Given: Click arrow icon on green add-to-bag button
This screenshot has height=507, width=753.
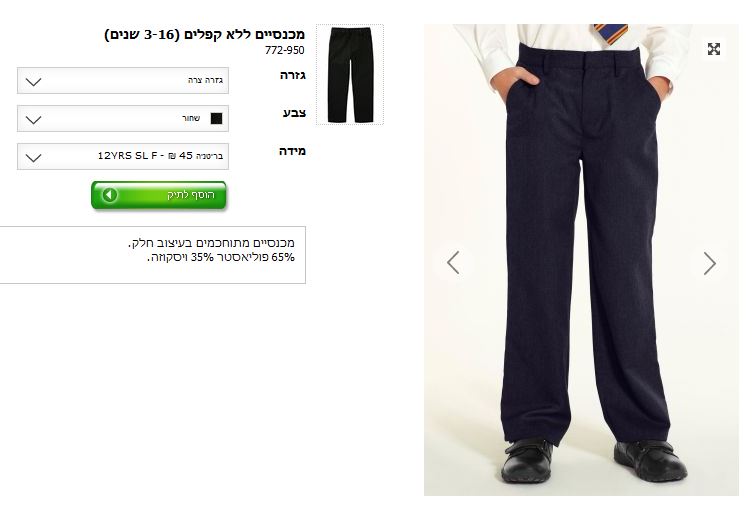Looking at the screenshot, I should [110, 195].
